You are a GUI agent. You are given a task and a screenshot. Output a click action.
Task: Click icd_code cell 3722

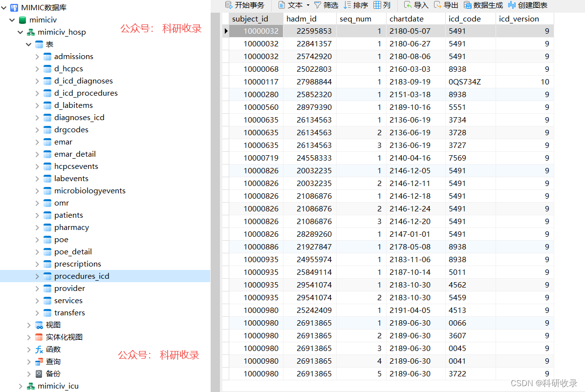coord(471,374)
